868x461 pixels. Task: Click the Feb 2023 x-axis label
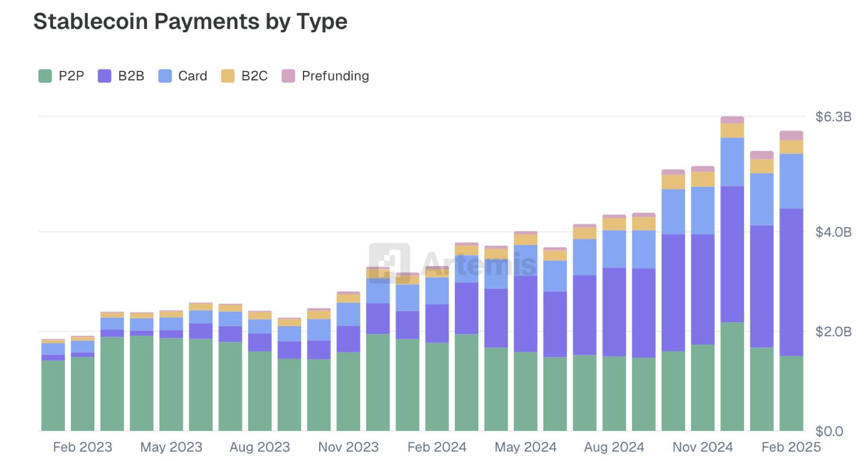click(83, 447)
